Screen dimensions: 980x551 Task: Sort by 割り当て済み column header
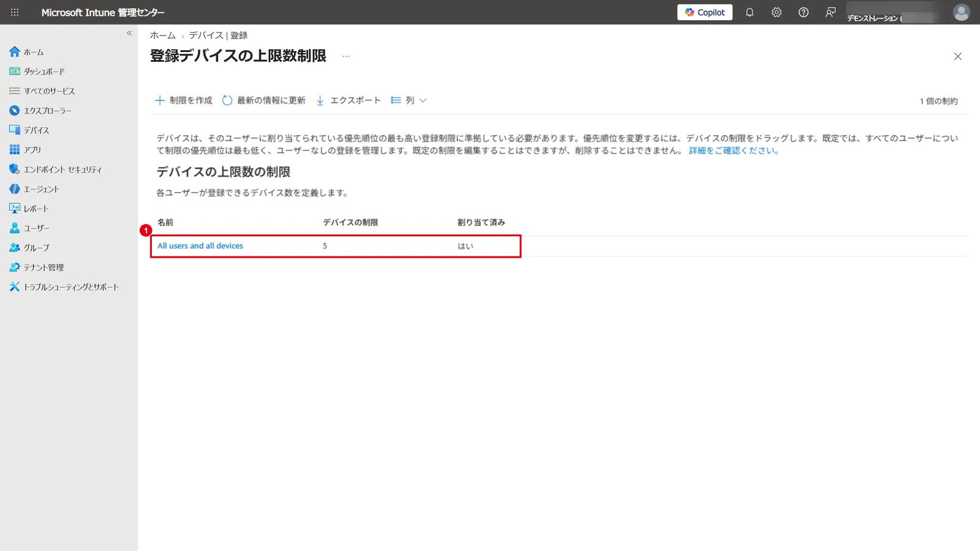click(x=481, y=222)
